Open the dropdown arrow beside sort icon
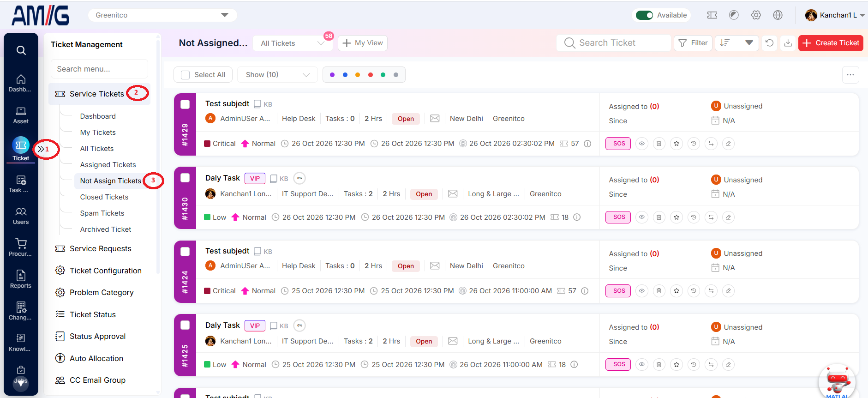The width and height of the screenshot is (868, 398). point(749,43)
